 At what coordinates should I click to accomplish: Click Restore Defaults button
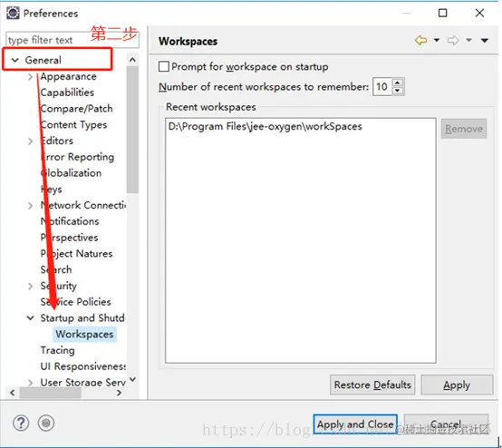[x=372, y=385]
